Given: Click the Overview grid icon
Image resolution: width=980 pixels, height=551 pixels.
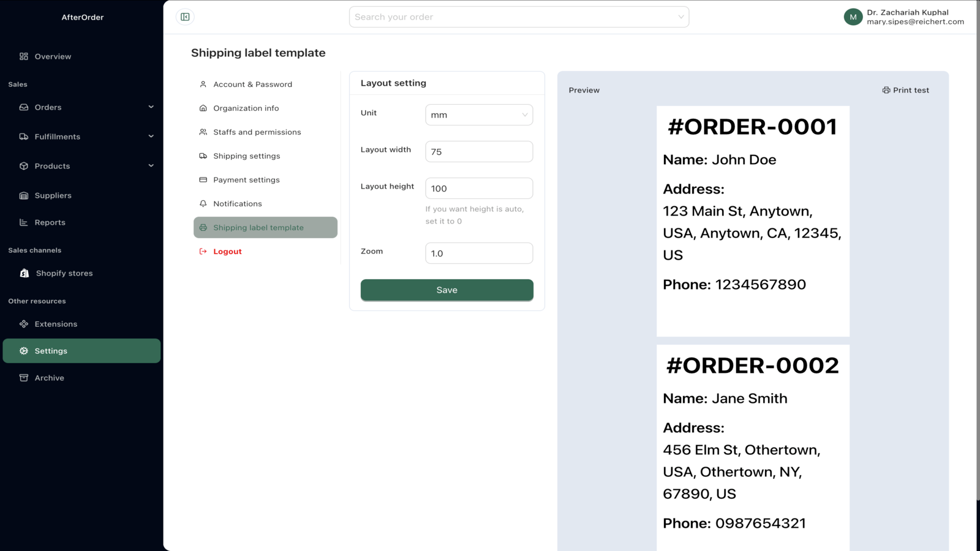Looking at the screenshot, I should click(24, 56).
